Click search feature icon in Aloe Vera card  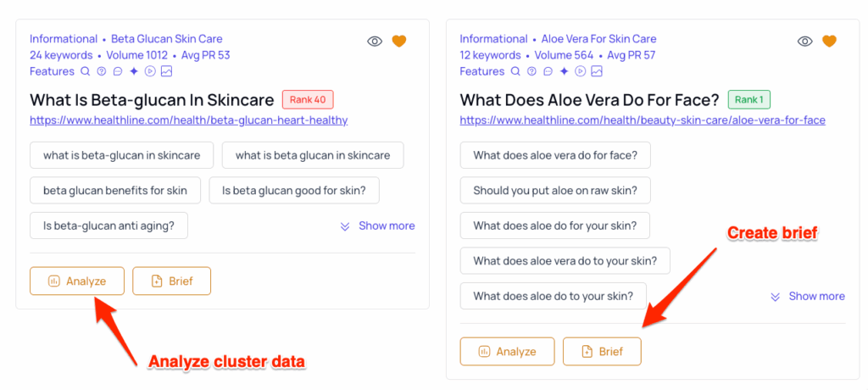[515, 71]
